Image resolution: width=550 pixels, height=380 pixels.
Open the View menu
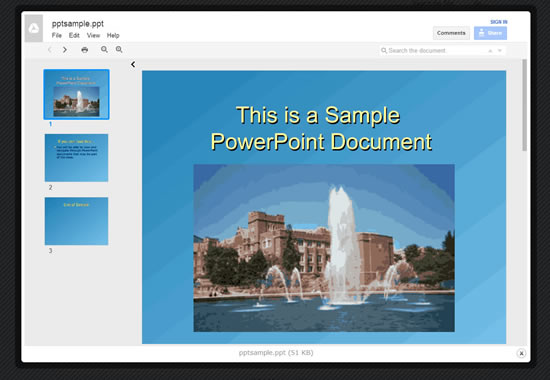[x=93, y=35]
